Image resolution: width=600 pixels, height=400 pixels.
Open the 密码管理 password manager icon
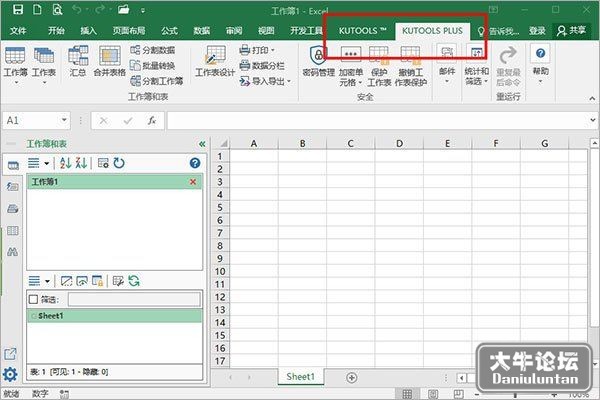click(x=318, y=61)
